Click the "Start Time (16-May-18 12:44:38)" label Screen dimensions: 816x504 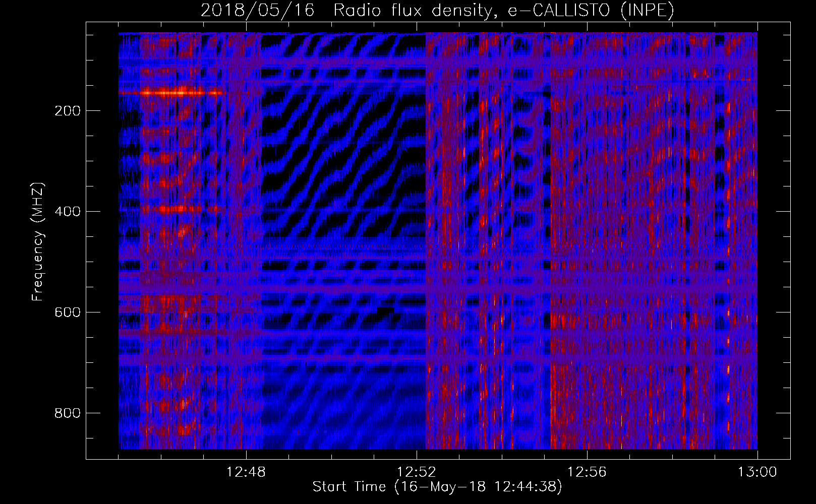(x=437, y=487)
